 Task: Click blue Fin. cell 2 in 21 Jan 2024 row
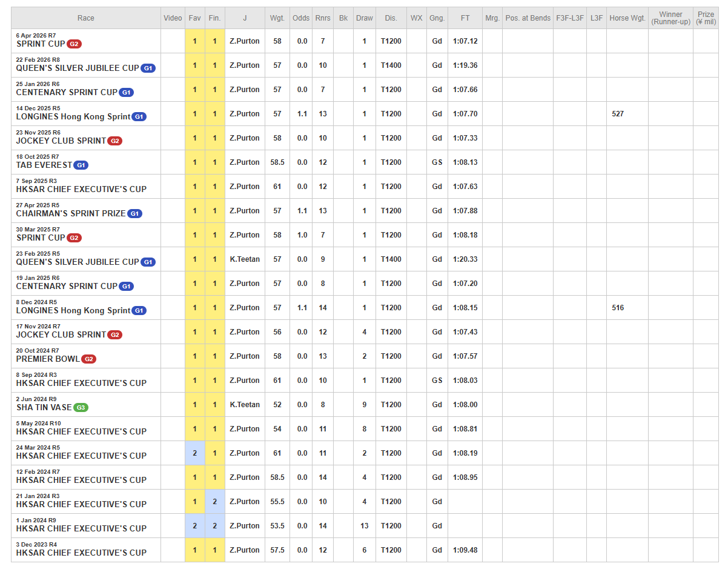coord(214,502)
